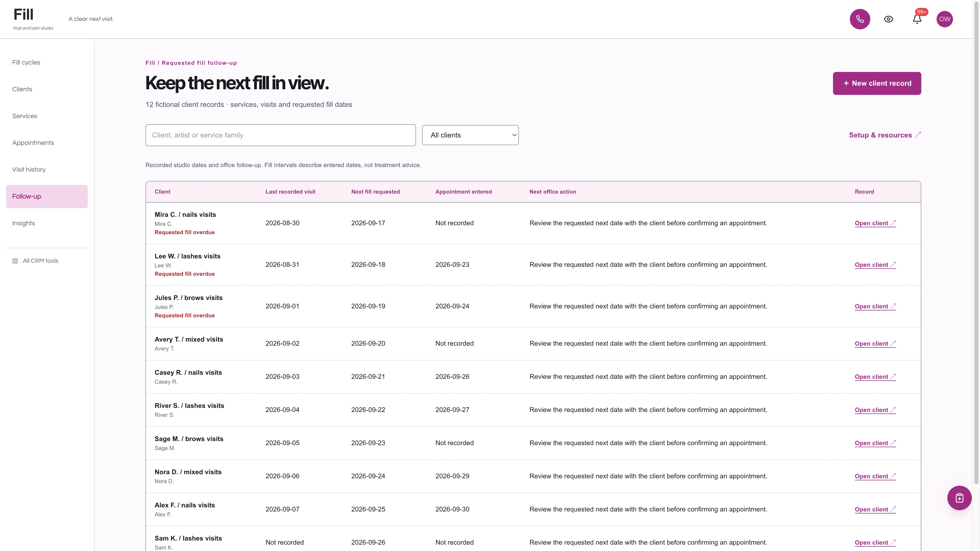This screenshot has height=551, width=980.
Task: Click Requested fill overdue under Jules P.
Action: pos(185,315)
